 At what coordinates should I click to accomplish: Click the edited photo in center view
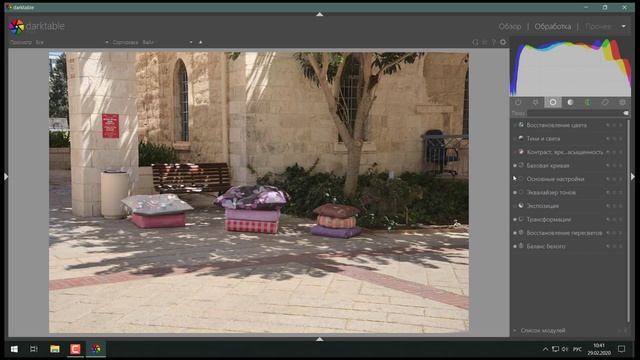259,192
